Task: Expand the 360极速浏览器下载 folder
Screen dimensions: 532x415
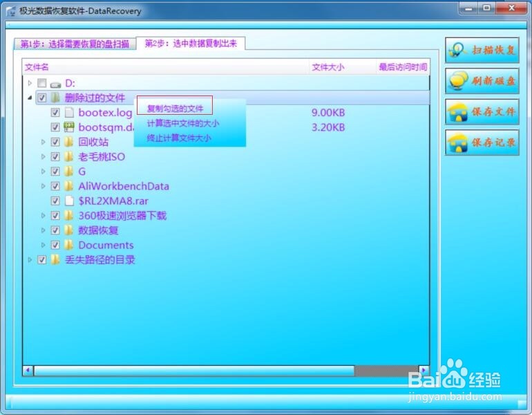Action: [x=43, y=215]
